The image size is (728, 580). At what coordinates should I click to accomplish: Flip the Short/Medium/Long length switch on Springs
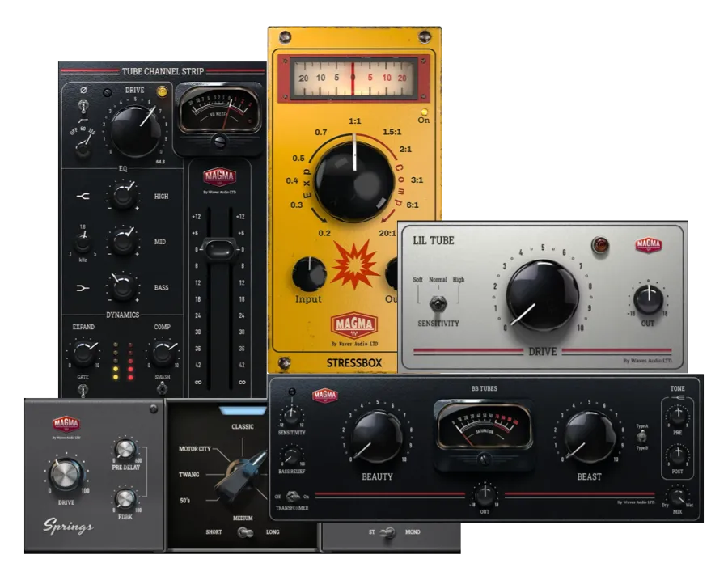click(x=244, y=532)
